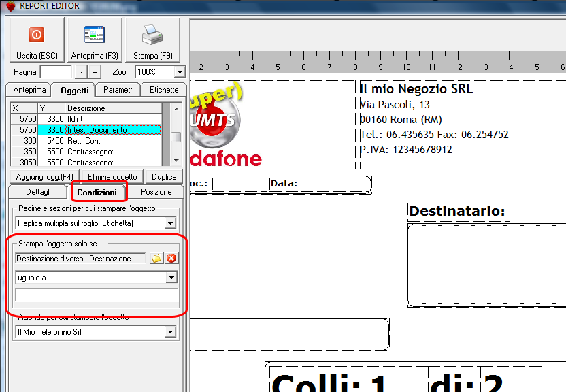
Task: Click the red X clear condition icon
Action: pos(171,259)
